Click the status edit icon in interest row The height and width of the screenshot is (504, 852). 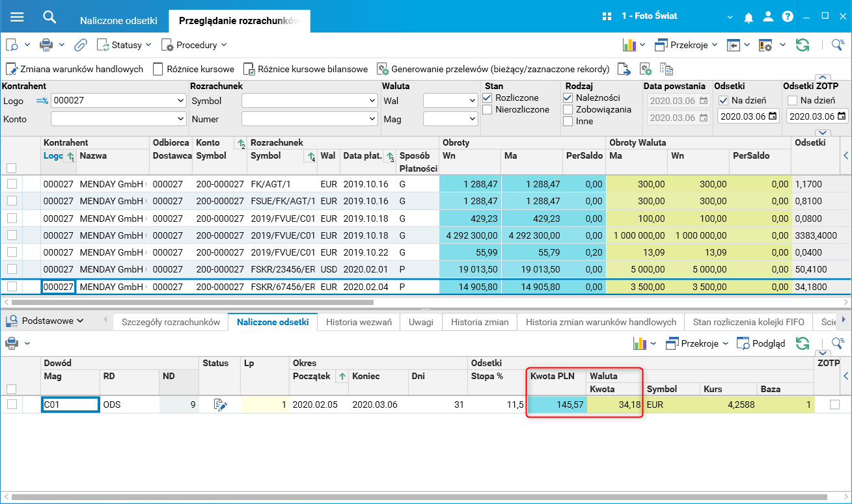coord(221,405)
